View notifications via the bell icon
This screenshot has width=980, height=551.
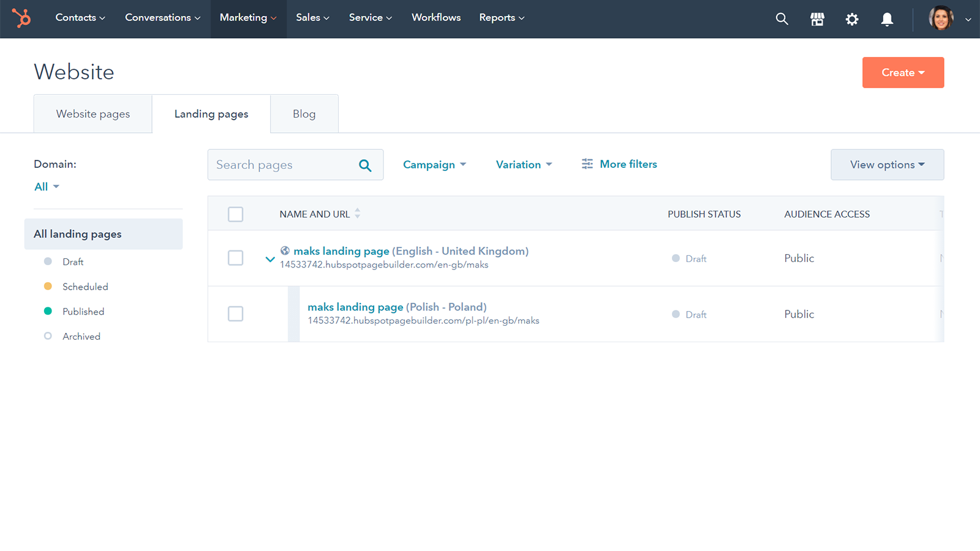(887, 19)
